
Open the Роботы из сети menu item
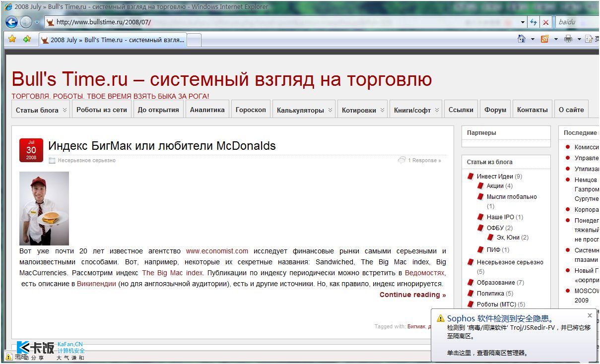(102, 110)
